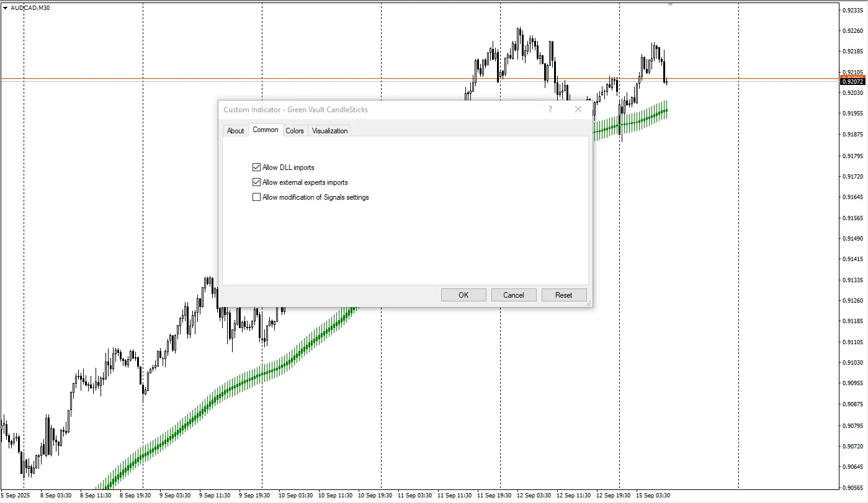Open the AUDCAD,M30 chart dropdown arrow

coord(6,7)
